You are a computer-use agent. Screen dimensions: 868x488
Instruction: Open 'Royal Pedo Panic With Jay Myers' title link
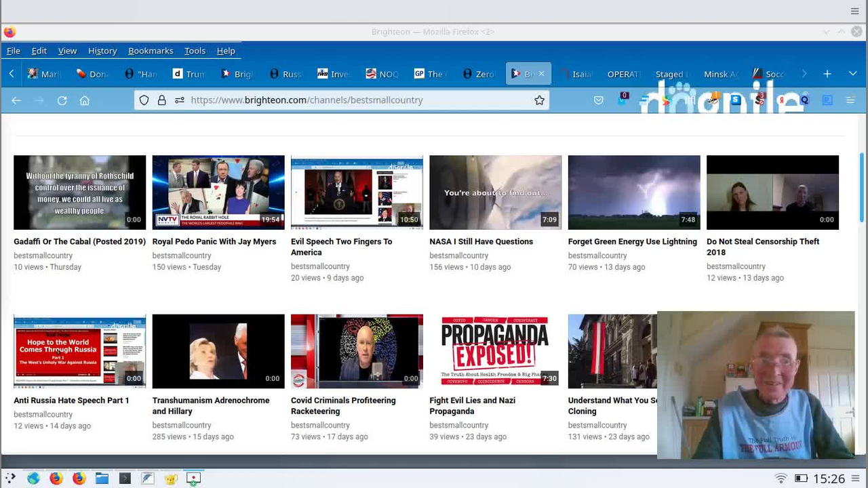(x=214, y=241)
